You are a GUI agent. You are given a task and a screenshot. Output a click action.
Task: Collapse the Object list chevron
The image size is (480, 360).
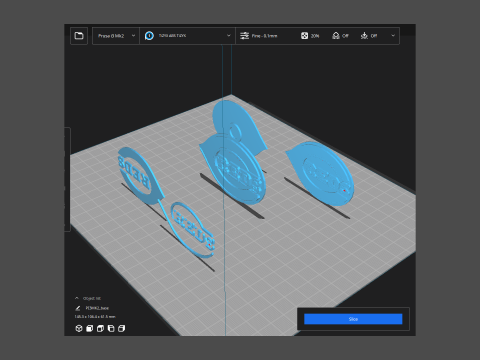click(77, 298)
